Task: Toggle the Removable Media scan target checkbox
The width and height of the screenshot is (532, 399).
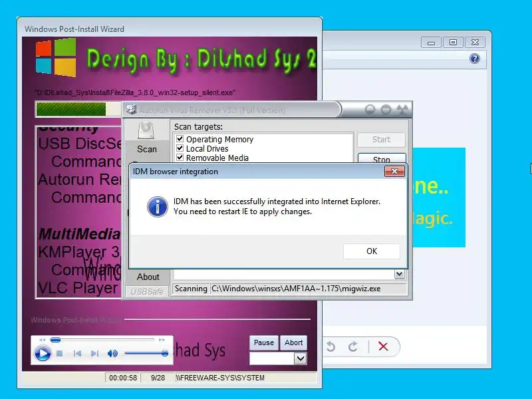Action: click(x=180, y=158)
